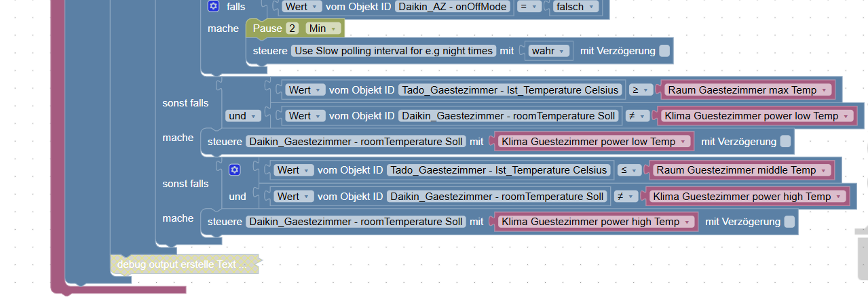Open Klima power high Temp dropdown in steuere block
The width and height of the screenshot is (868, 299).
coord(596,222)
